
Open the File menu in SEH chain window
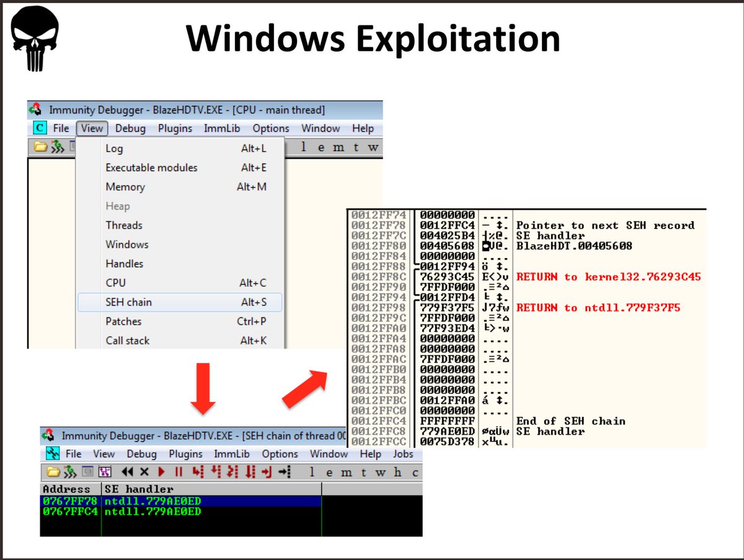coord(73,453)
